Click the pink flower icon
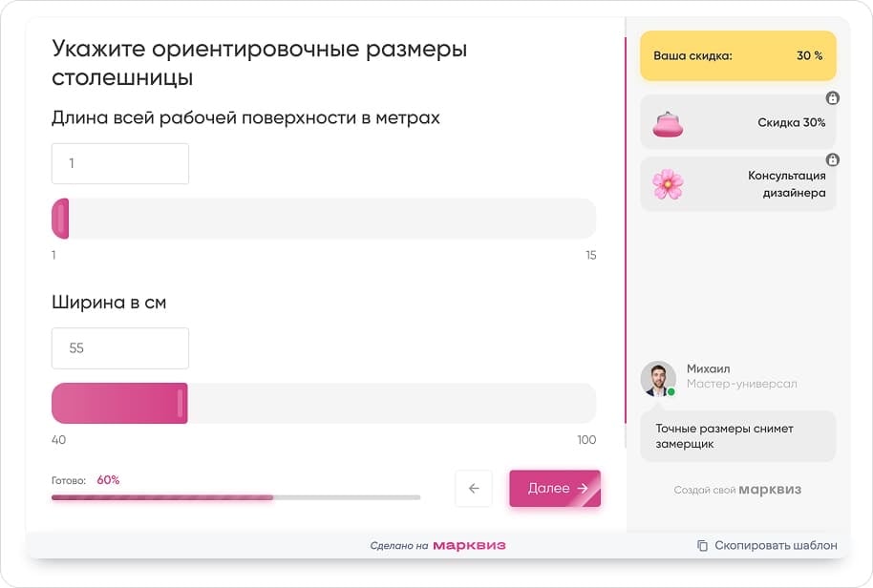The height and width of the screenshot is (588, 873). pyautogui.click(x=668, y=184)
